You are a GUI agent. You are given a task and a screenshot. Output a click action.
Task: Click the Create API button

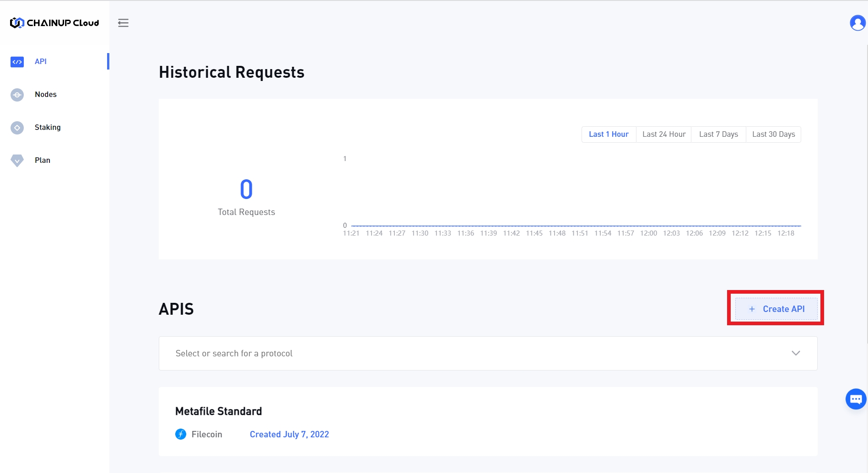point(776,309)
